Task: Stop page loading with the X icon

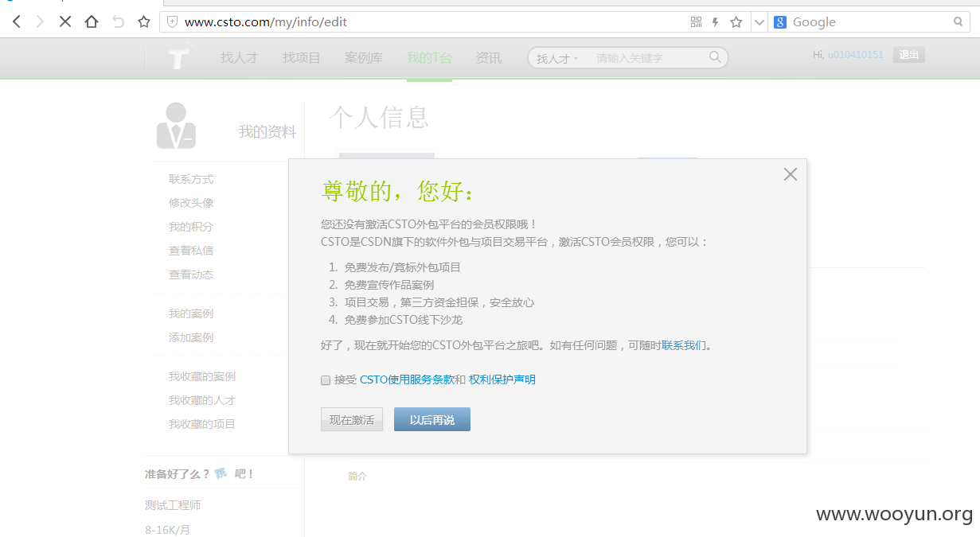Action: pyautogui.click(x=65, y=22)
